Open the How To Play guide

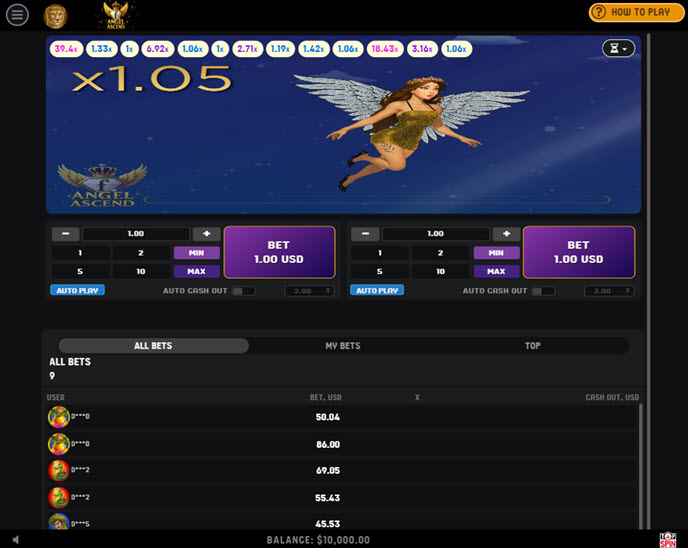coord(636,12)
